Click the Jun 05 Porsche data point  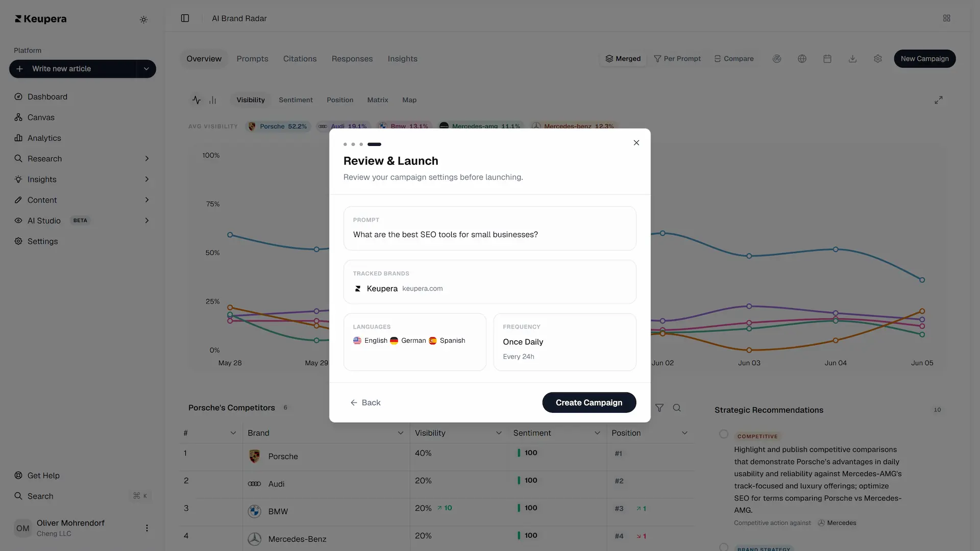click(922, 280)
